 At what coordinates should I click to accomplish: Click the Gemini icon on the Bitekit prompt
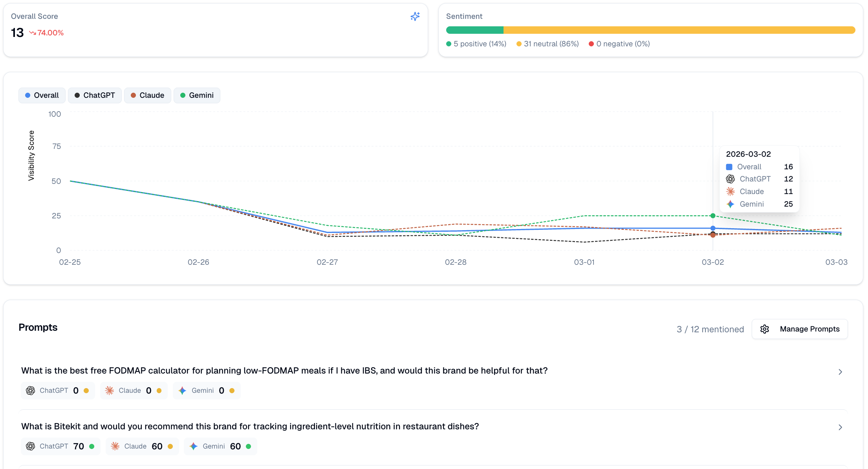click(193, 446)
